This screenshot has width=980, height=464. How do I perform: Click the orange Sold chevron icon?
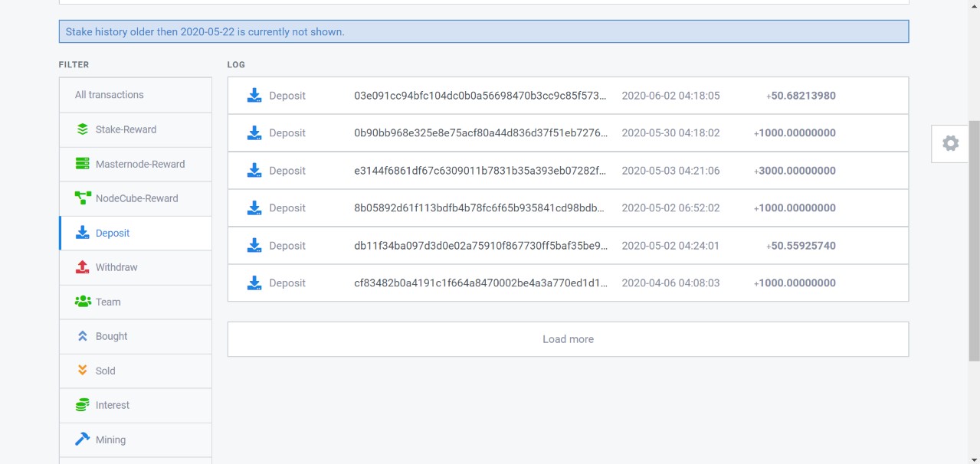click(83, 371)
